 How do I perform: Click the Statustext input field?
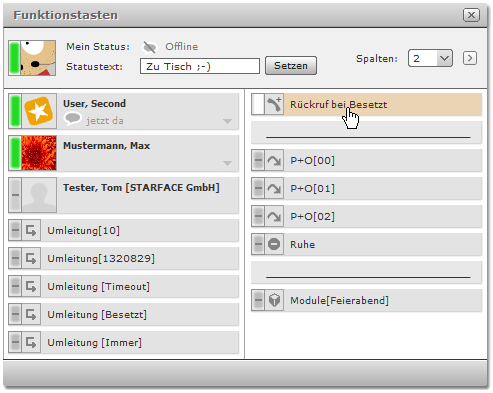pyautogui.click(x=200, y=66)
